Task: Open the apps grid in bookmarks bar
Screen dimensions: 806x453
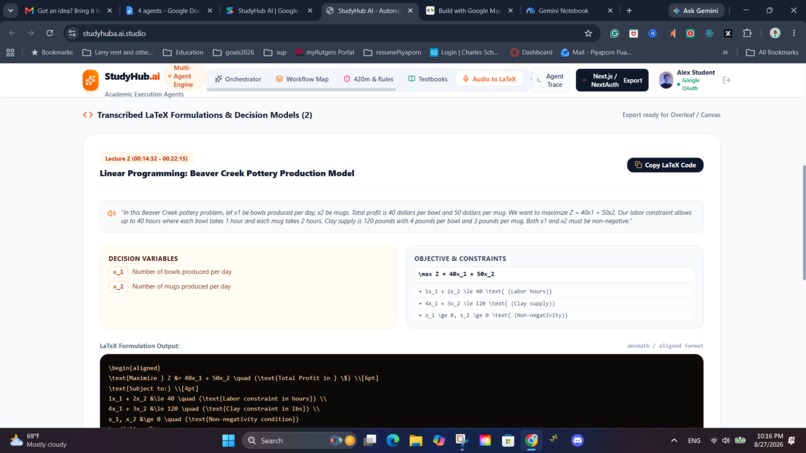Action: point(10,52)
